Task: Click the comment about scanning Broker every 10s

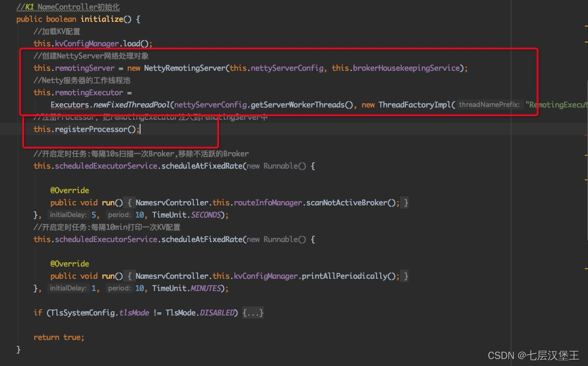Action: point(141,154)
